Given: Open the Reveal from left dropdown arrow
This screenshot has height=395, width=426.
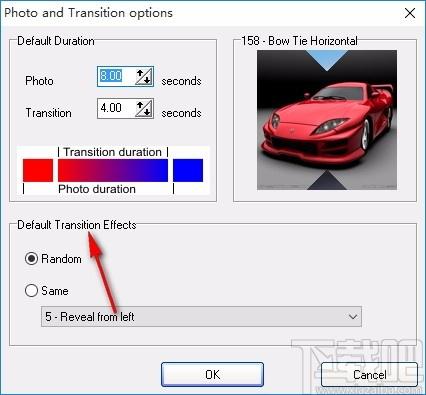Looking at the screenshot, I should pyautogui.click(x=352, y=316).
